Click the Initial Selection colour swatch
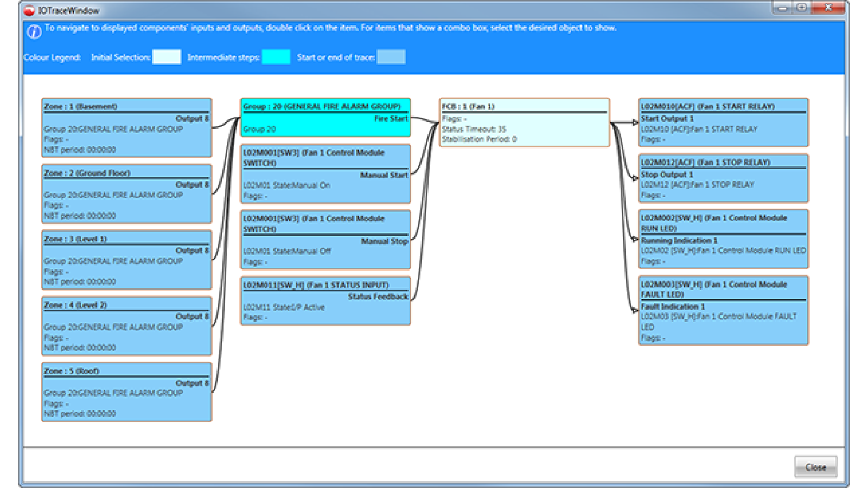This screenshot has width=868, height=488. 167,57
